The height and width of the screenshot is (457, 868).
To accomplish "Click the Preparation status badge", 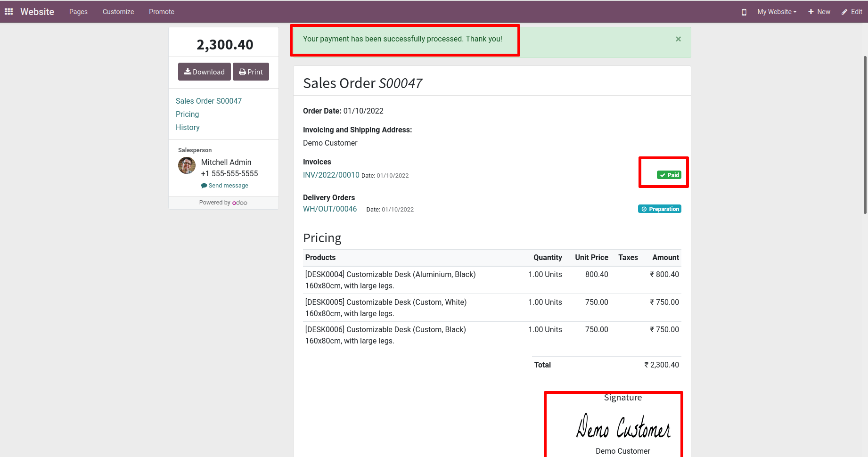I will [659, 209].
